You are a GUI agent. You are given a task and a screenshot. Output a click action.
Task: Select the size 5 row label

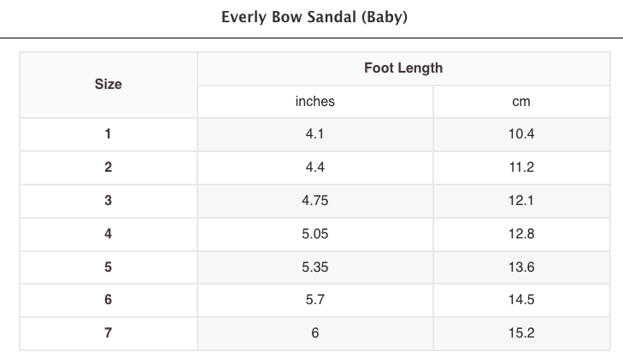tap(108, 267)
